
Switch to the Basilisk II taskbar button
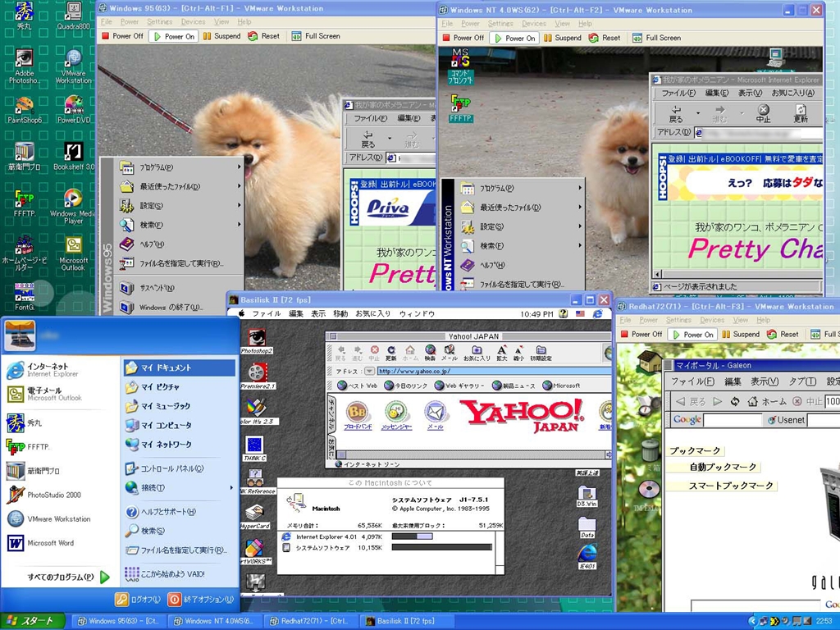pos(405,621)
